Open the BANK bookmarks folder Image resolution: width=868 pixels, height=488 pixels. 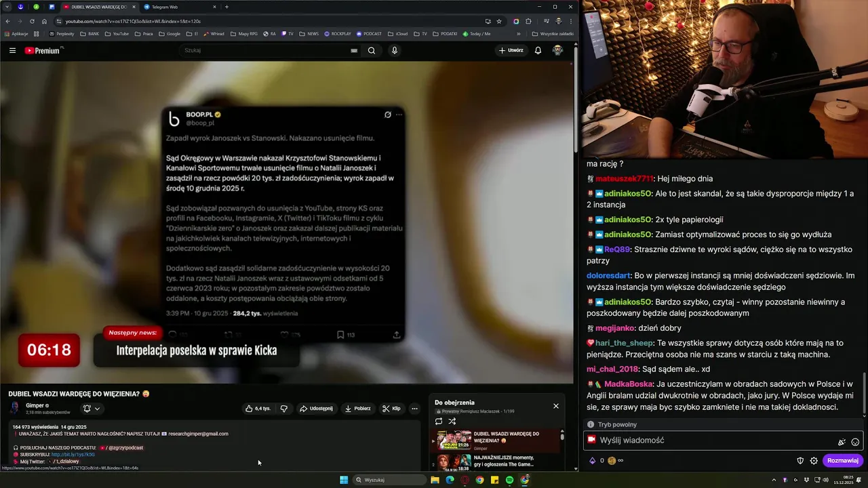pos(90,33)
